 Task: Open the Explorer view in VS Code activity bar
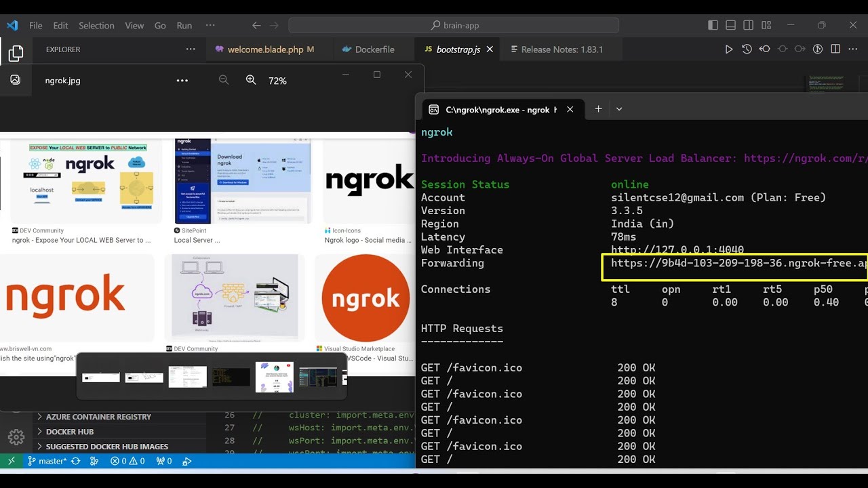tap(16, 53)
